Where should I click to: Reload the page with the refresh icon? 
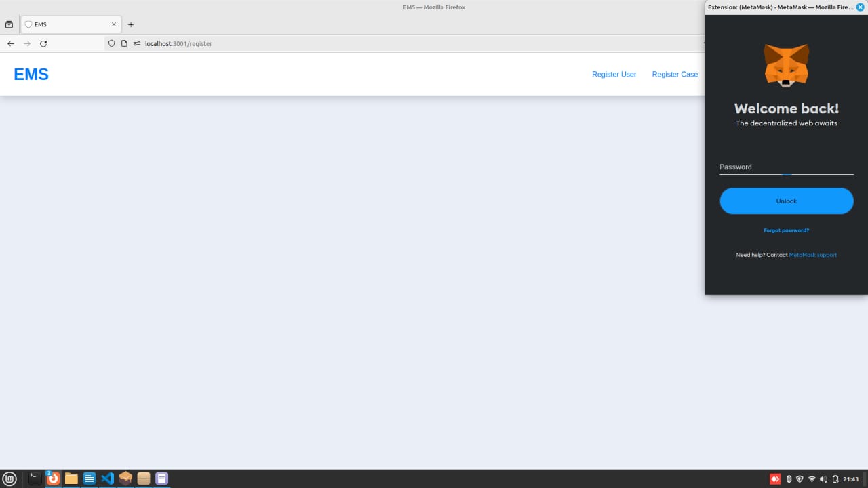(x=43, y=43)
